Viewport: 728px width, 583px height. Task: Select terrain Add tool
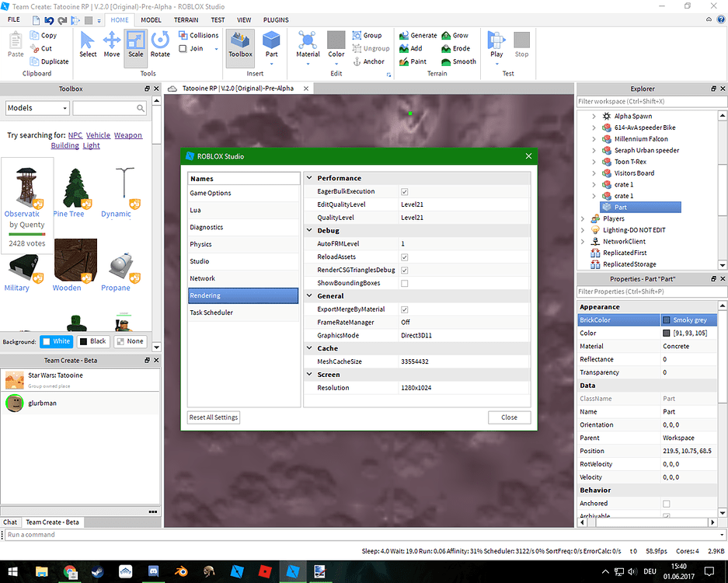coord(410,48)
